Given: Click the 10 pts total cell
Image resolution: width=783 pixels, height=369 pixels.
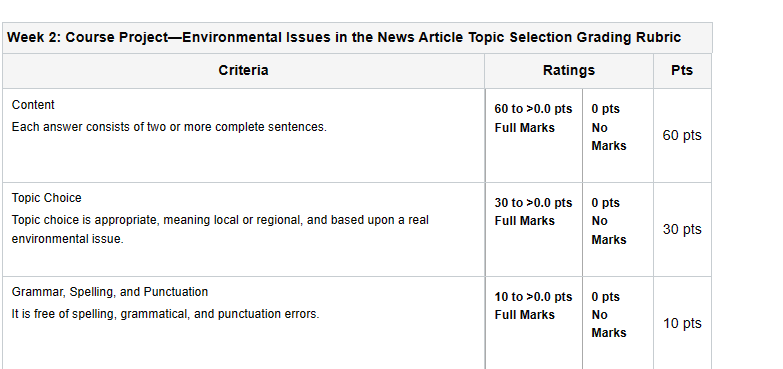Looking at the screenshot, I should tap(682, 324).
